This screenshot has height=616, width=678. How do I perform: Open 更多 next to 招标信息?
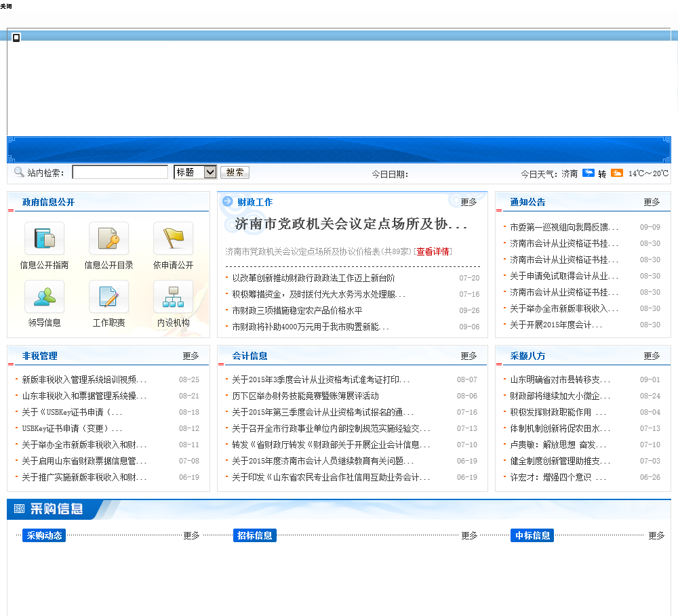pyautogui.click(x=469, y=535)
